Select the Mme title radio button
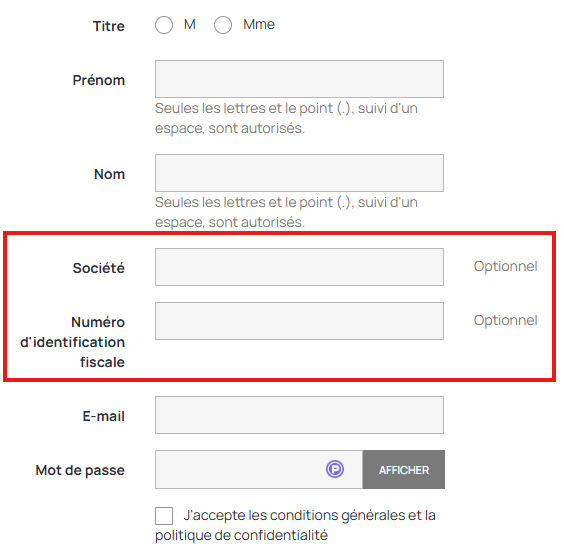The image size is (564, 554). (223, 25)
